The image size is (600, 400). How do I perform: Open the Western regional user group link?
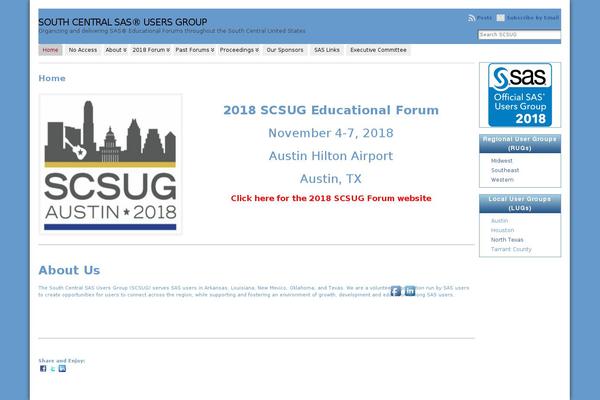tap(502, 180)
